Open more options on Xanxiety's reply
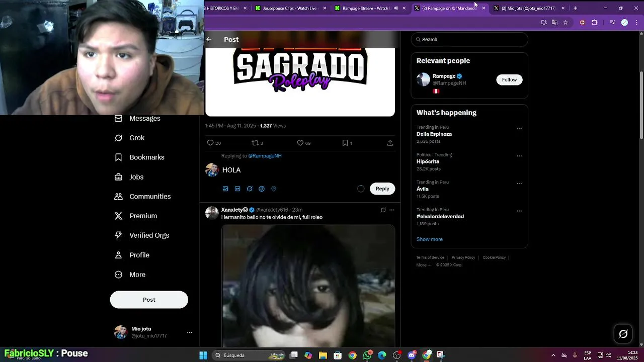This screenshot has width=644, height=362. (392, 210)
